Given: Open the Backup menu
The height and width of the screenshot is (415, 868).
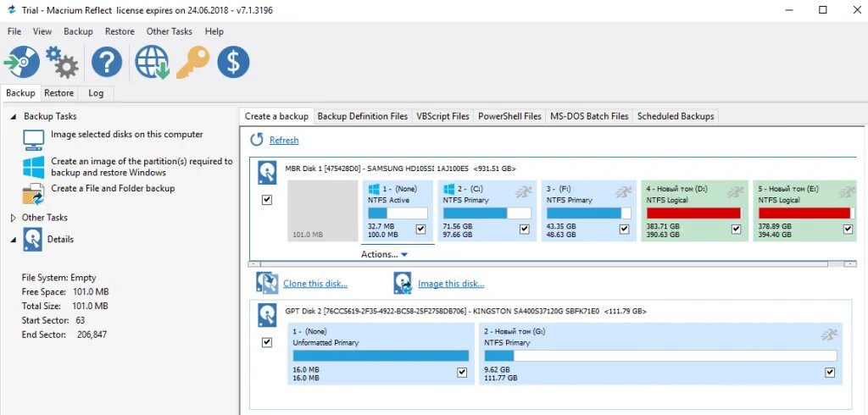Looking at the screenshot, I should pos(78,31).
